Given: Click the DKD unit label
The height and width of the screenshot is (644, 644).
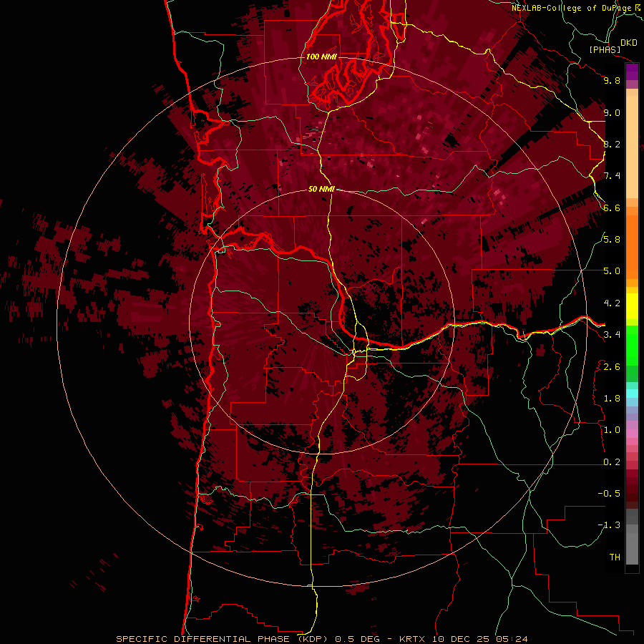Looking at the screenshot, I should coord(628,42).
